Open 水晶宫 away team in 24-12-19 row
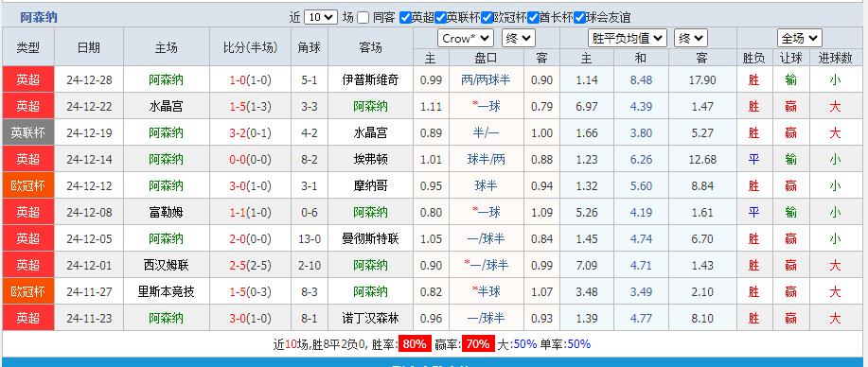This screenshot has height=367, width=868. [370, 132]
